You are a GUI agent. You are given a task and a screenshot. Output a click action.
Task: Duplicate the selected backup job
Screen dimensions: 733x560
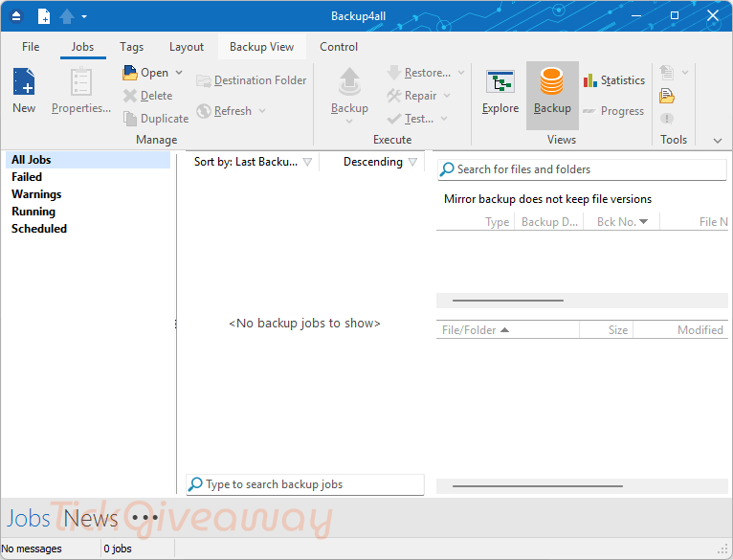(x=156, y=119)
